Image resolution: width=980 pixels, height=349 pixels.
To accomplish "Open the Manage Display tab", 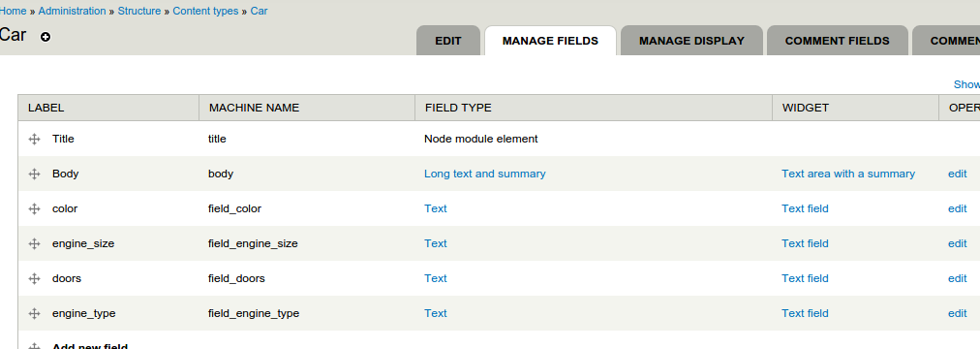I will (x=691, y=41).
